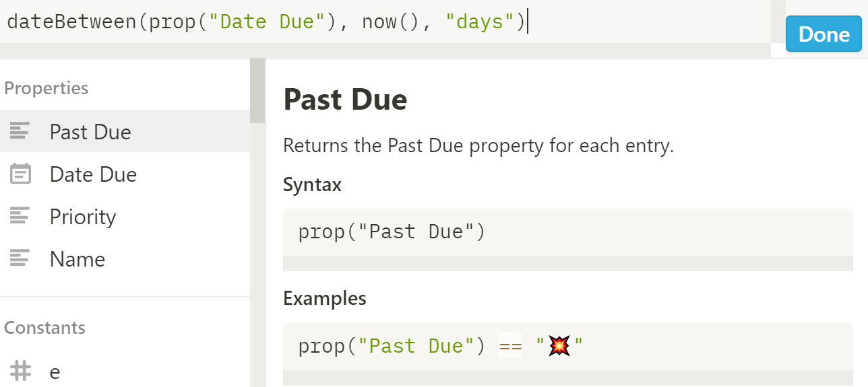Select the Name property entry
Image resolution: width=868 pixels, height=387 pixels.
pos(125,259)
